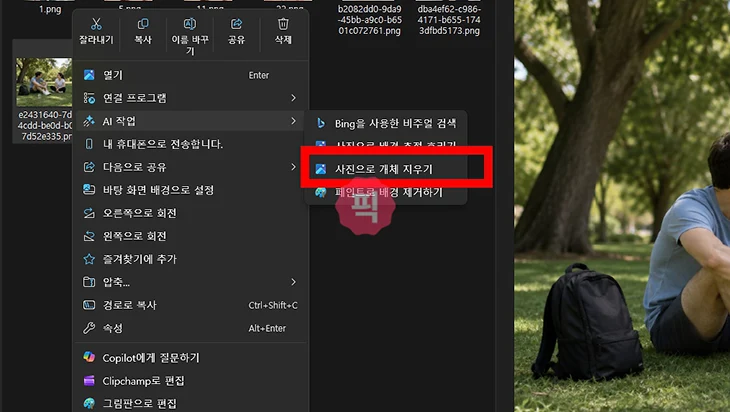This screenshot has height=412, width=730.
Task: Choose 내 휴대폰으로 전송합니다 menu entry
Action: pyautogui.click(x=190, y=144)
